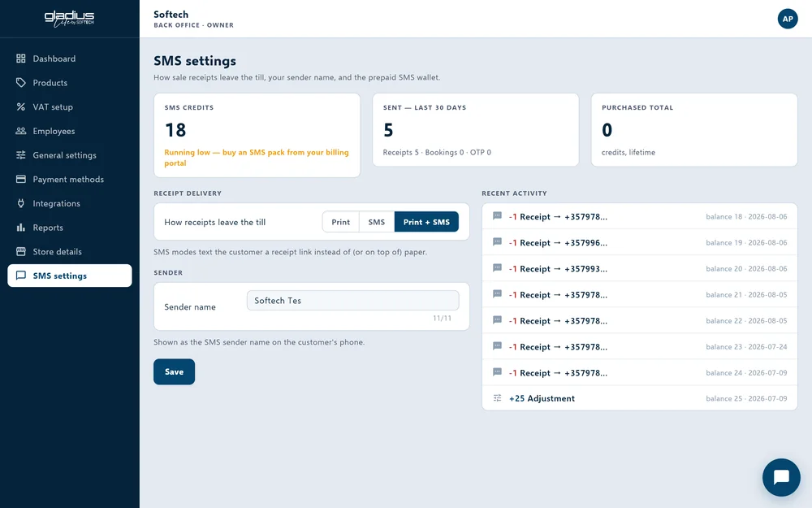Image resolution: width=812 pixels, height=508 pixels.
Task: Click the Products tag icon
Action: coord(21,82)
